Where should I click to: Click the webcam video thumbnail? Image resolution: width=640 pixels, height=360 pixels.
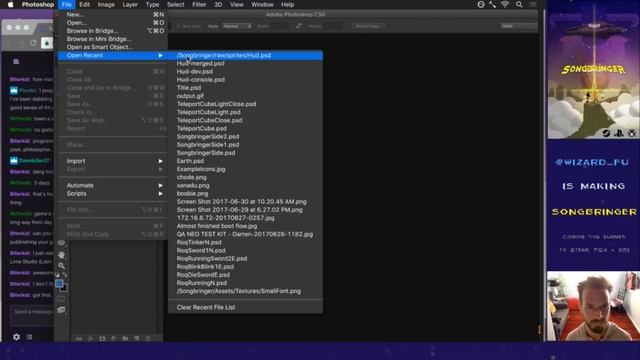coord(593,306)
